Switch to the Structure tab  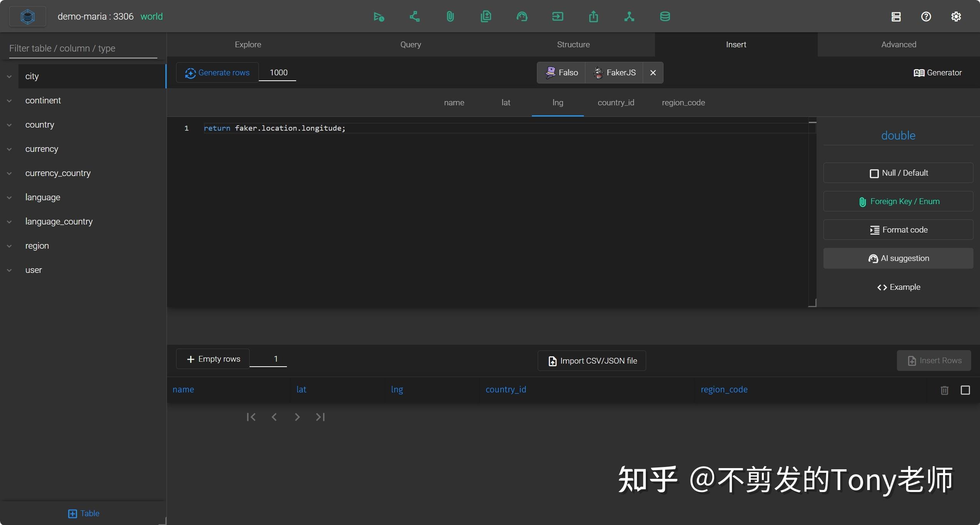573,44
